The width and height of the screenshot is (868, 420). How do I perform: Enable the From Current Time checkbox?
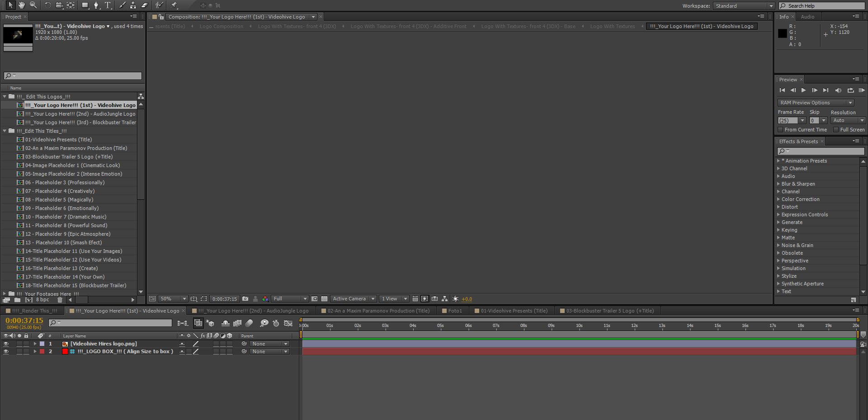pos(780,130)
